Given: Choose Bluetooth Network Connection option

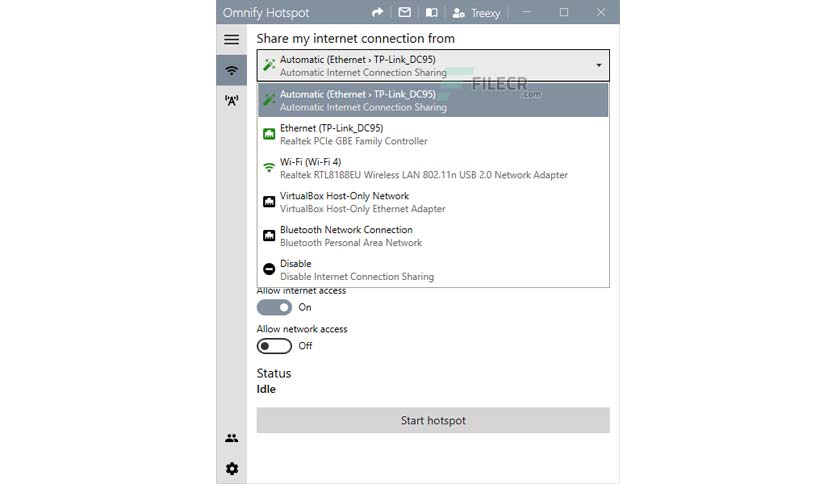Looking at the screenshot, I should 433,236.
